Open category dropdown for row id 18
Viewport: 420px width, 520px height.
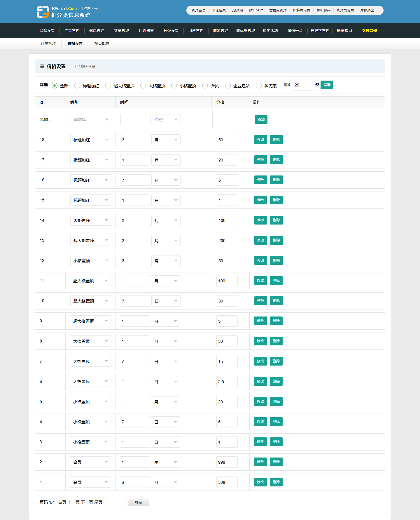click(x=90, y=140)
